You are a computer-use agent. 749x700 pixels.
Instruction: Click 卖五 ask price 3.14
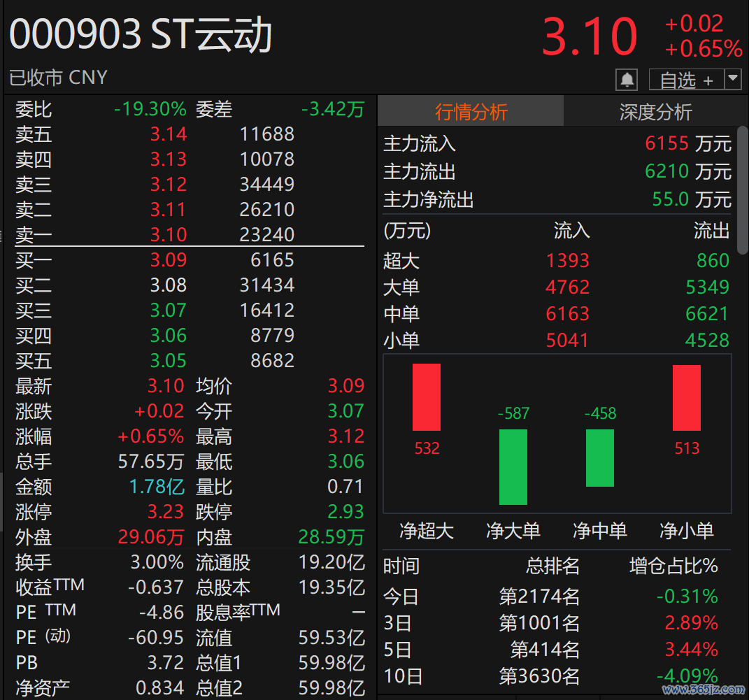coord(169,134)
